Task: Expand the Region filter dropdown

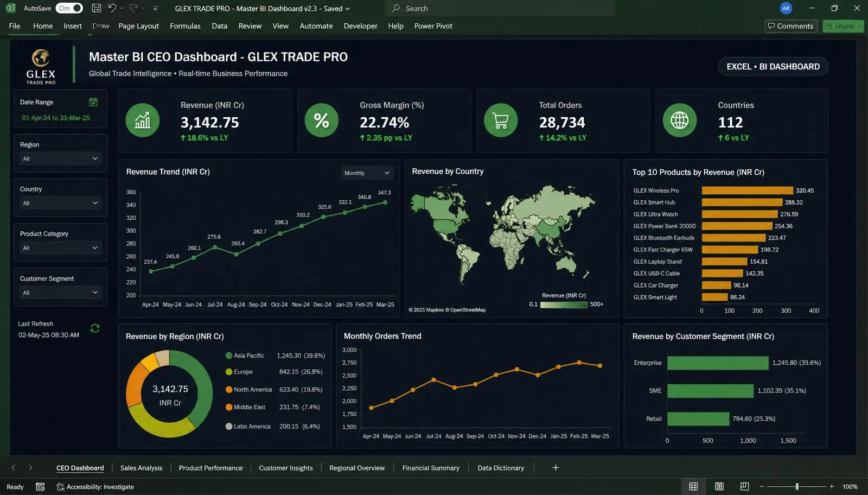Action: click(x=60, y=158)
